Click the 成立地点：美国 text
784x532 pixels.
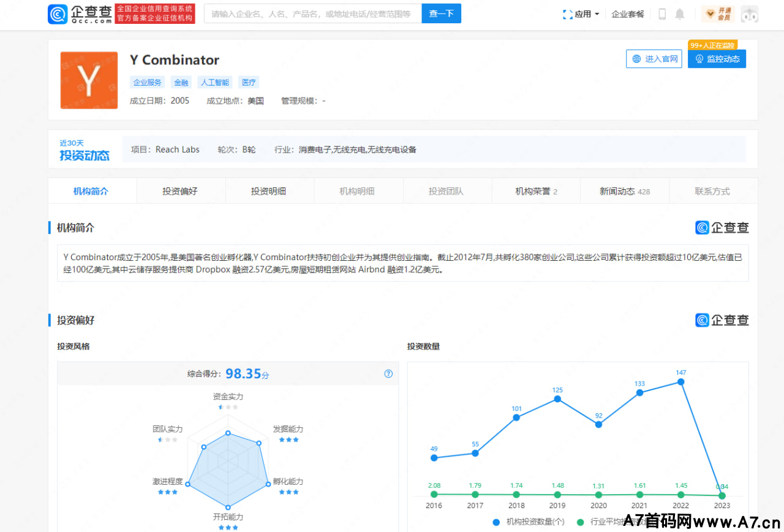[x=235, y=100]
